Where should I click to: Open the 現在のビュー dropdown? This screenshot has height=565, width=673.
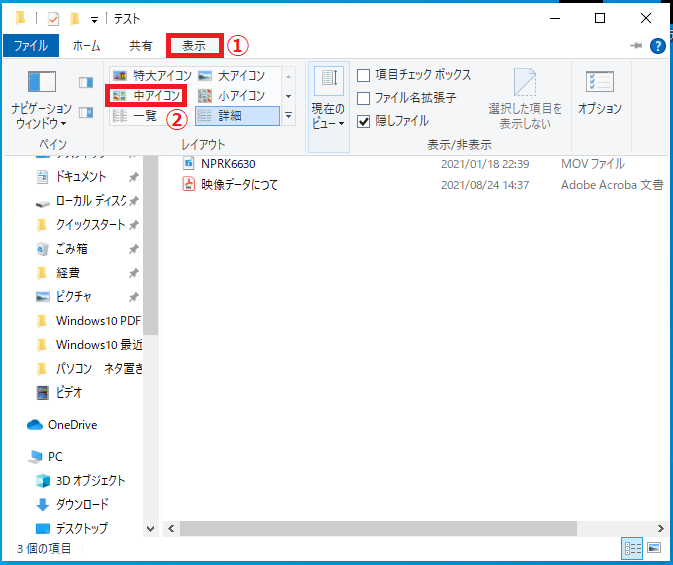coord(329,106)
